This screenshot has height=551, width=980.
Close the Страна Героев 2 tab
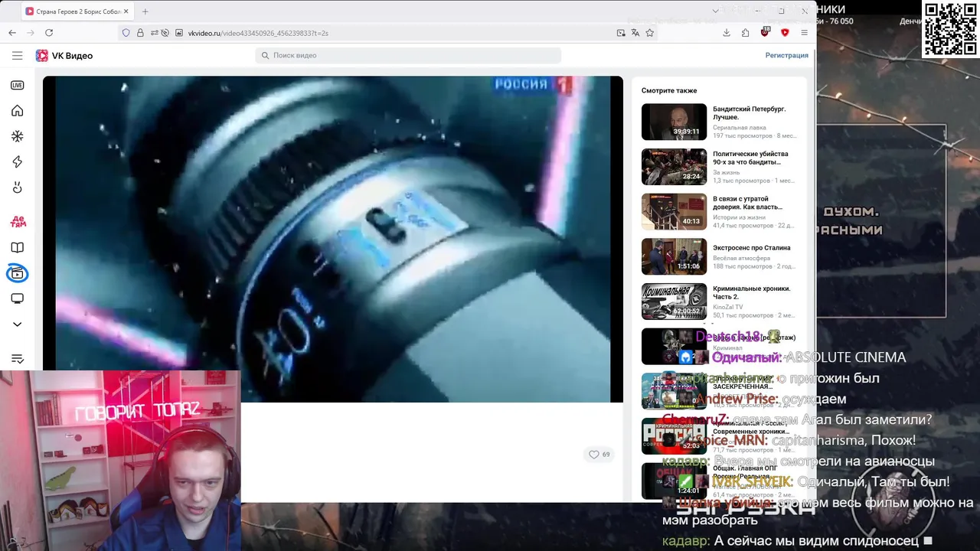(126, 11)
